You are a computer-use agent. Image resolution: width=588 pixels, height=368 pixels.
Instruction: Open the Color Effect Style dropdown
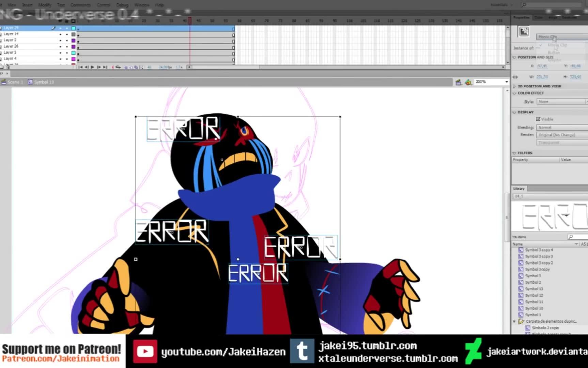tap(562, 102)
